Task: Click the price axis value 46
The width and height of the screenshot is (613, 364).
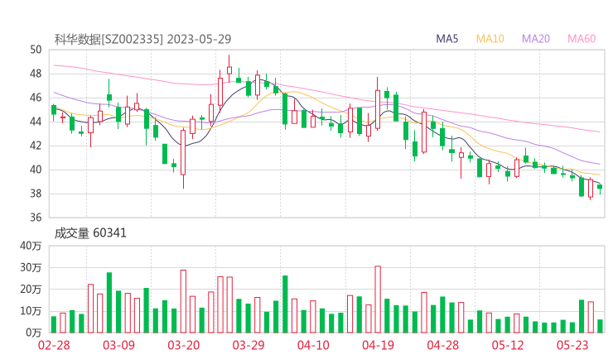Action: (36, 98)
